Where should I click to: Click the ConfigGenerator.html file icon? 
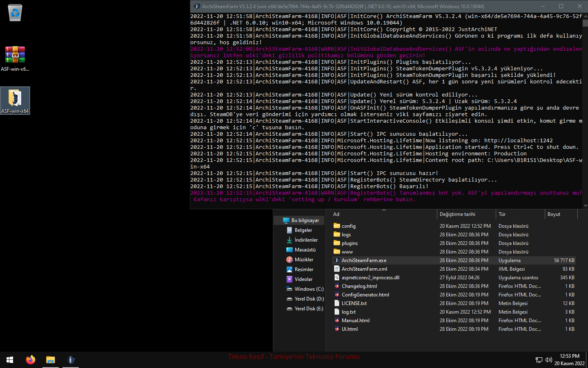click(x=337, y=294)
